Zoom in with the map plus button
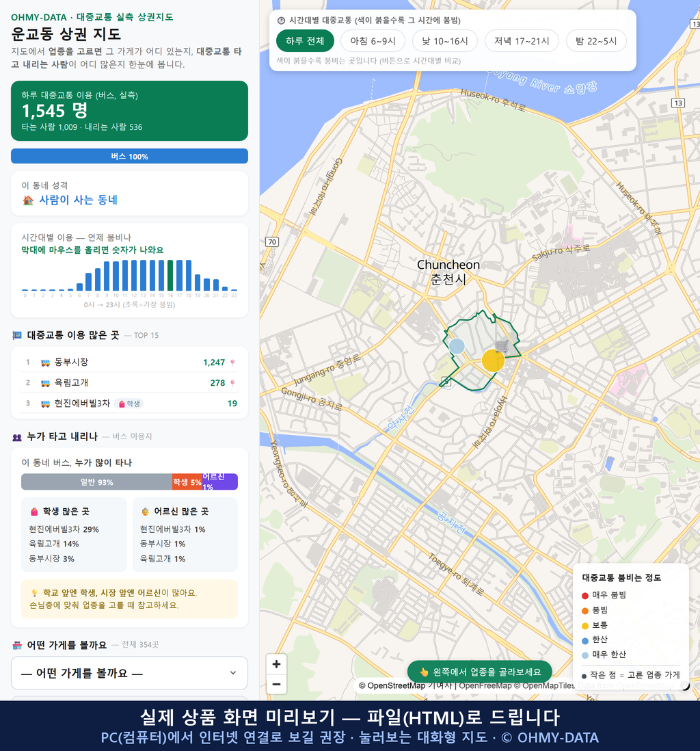Viewport: 700px width, 751px height. [276, 664]
